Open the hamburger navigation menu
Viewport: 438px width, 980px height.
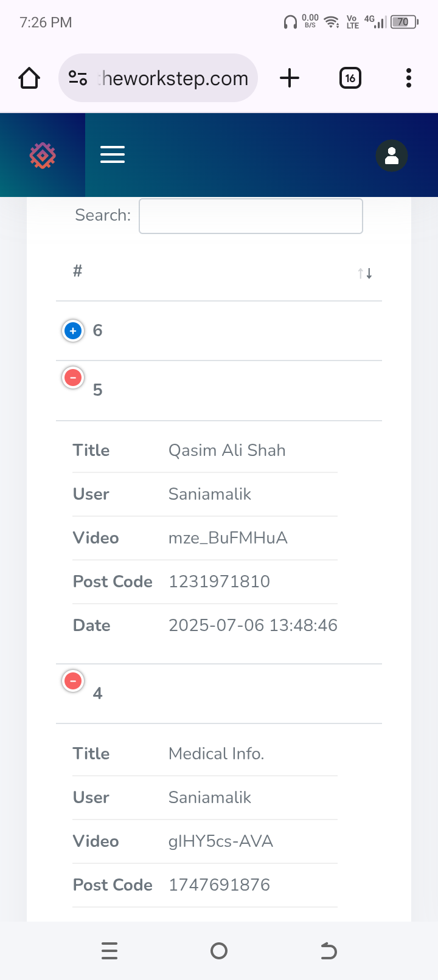click(x=113, y=154)
